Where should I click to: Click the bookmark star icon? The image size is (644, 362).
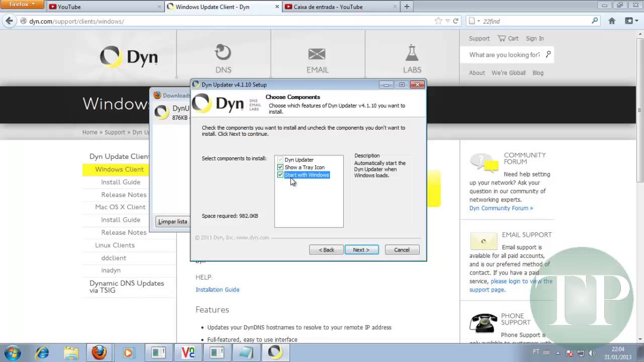[439, 21]
